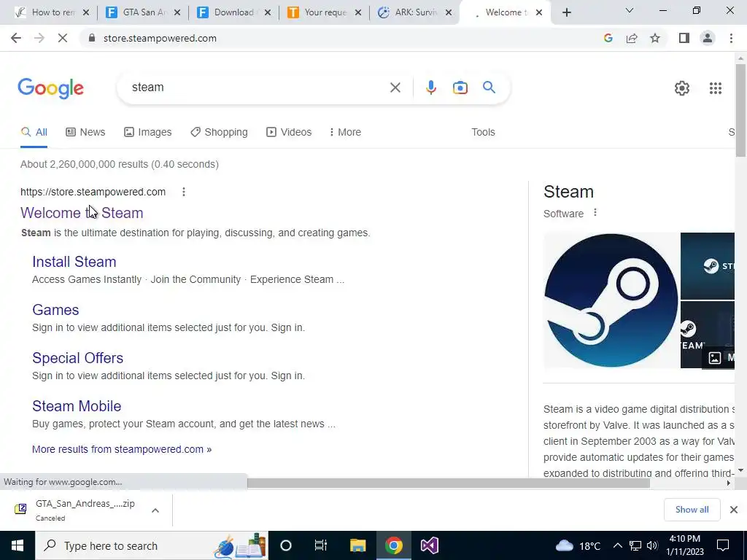The image size is (747, 560).
Task: Click the share page icon
Action: click(632, 38)
